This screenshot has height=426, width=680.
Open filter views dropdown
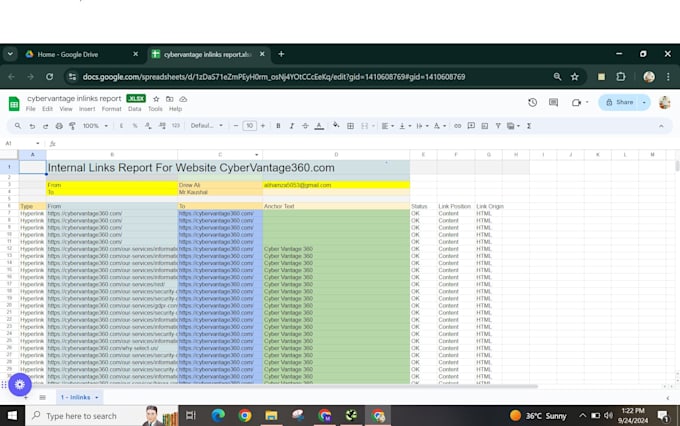click(x=513, y=126)
